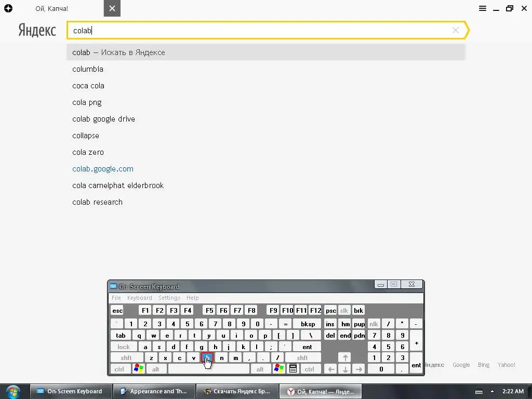Click the esc key on the keyboard
The image size is (532, 399).
(x=117, y=310)
